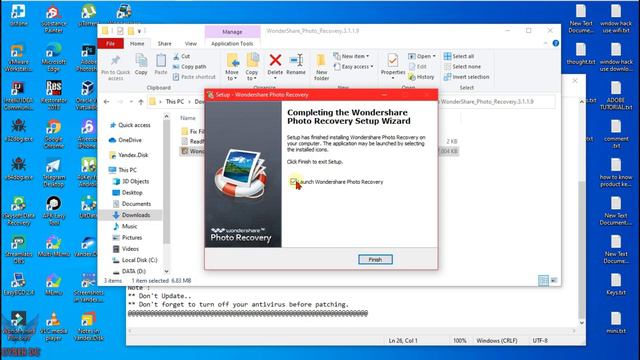Click Paste shortcut in ribbon

point(194,77)
